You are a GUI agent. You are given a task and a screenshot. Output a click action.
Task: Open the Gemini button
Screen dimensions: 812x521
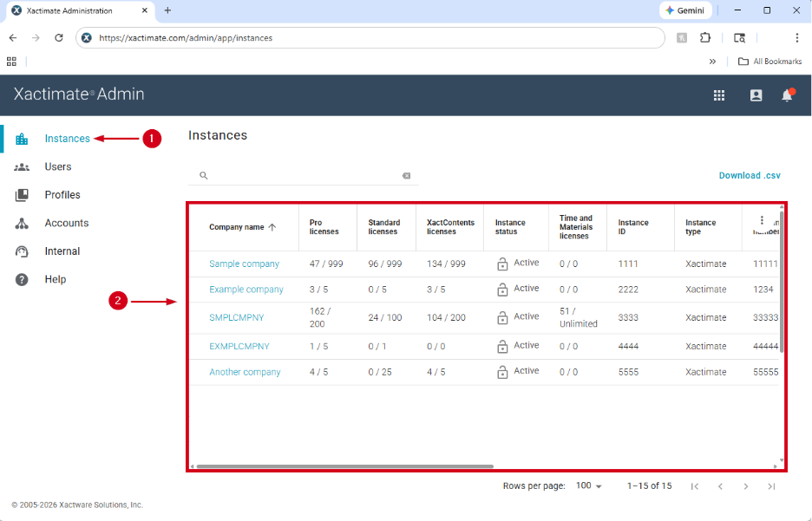click(685, 10)
